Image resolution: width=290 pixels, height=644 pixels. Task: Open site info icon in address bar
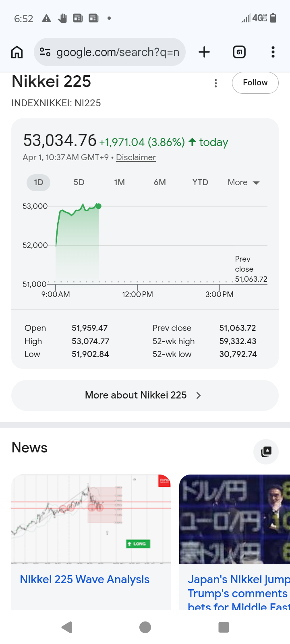[x=45, y=52]
